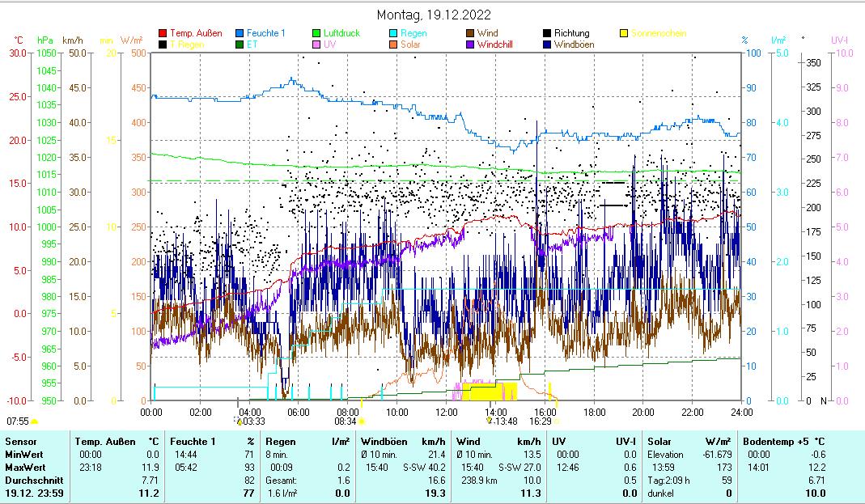Screen dimensions: 865x504
Task: Click the green Luftdruck legend square
Action: pyautogui.click(x=317, y=34)
